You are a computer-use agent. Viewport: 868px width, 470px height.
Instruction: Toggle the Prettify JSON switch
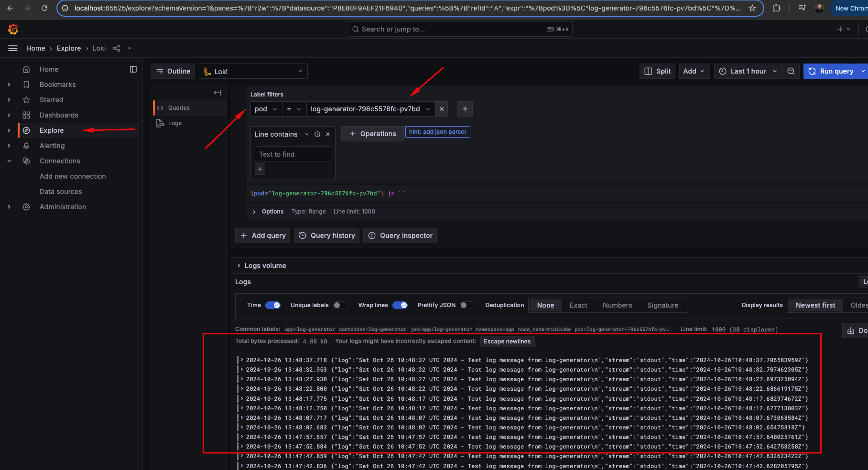(467, 305)
